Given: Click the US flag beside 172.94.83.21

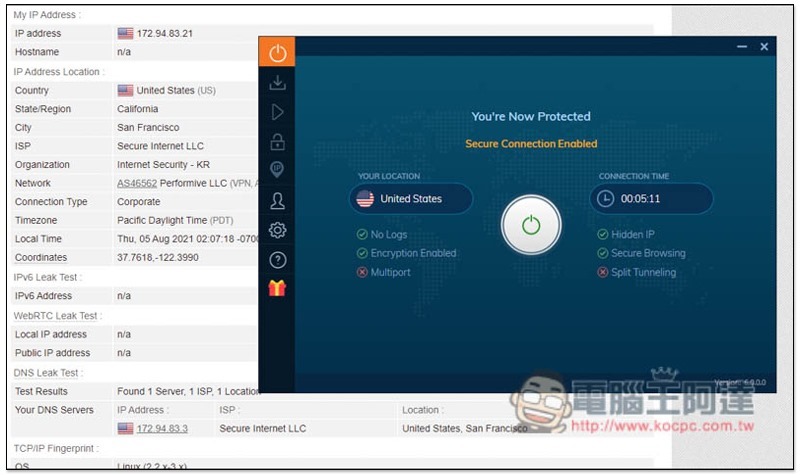Looking at the screenshot, I should 125,34.
